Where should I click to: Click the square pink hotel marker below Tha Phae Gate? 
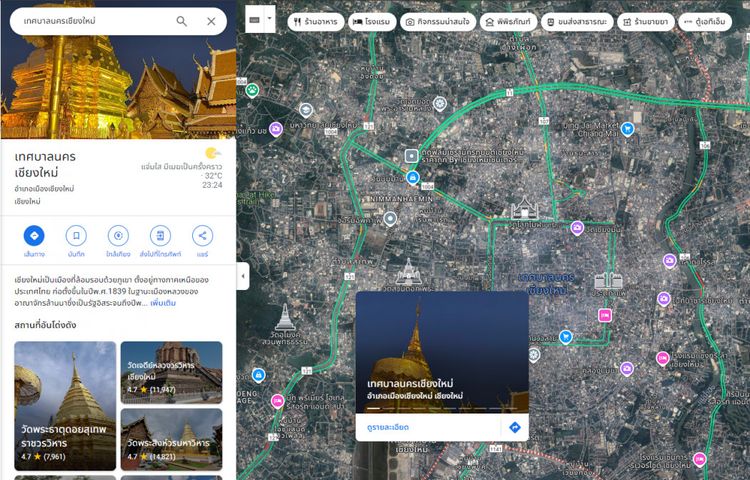(605, 315)
